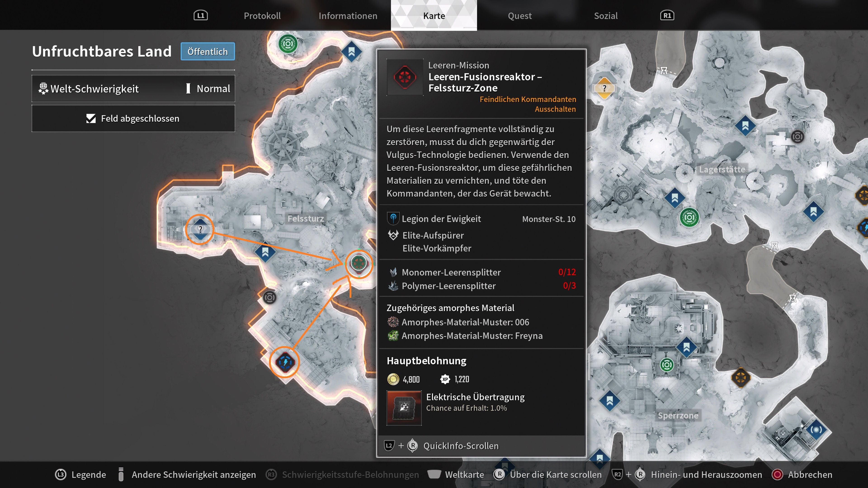Select the blue fast-travel icon in Sperrzone corner
868x488 pixels.
816,429
